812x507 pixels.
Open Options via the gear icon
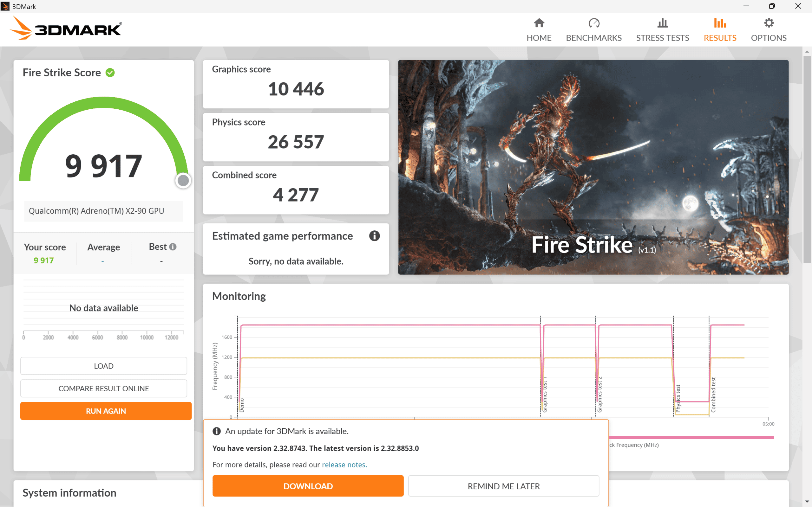coord(769,22)
